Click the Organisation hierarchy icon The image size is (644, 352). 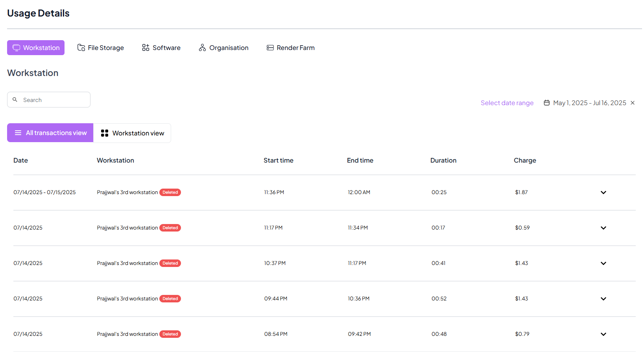tap(202, 48)
